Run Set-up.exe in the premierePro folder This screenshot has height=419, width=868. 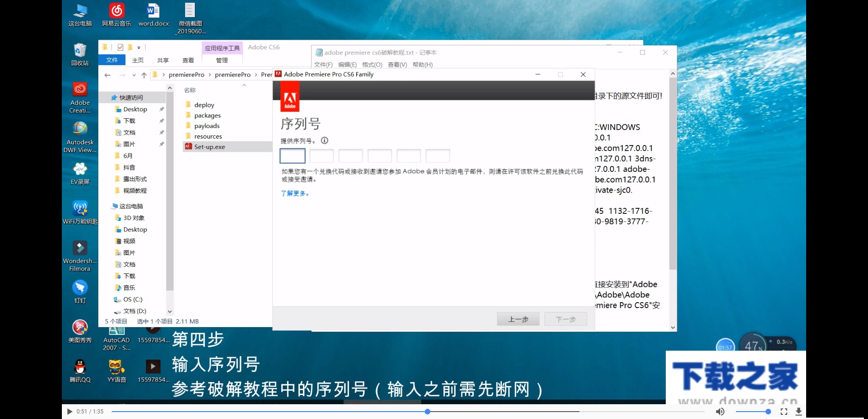click(x=209, y=146)
